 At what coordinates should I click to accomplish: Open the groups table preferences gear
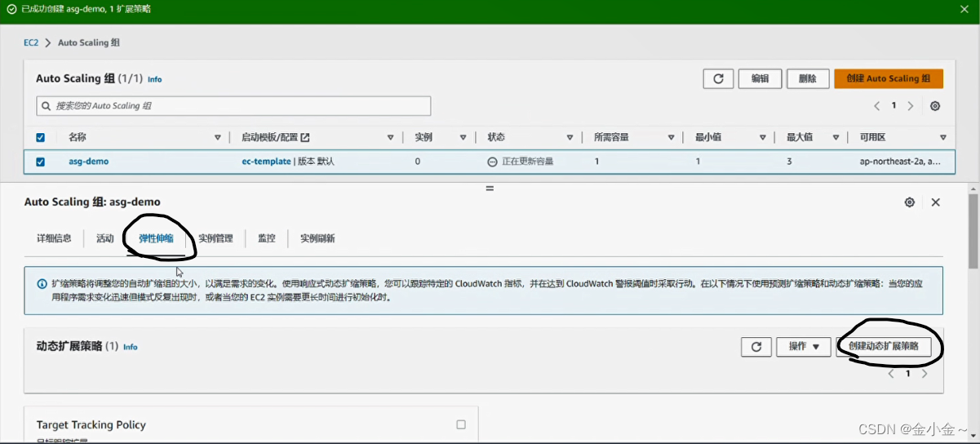click(935, 106)
